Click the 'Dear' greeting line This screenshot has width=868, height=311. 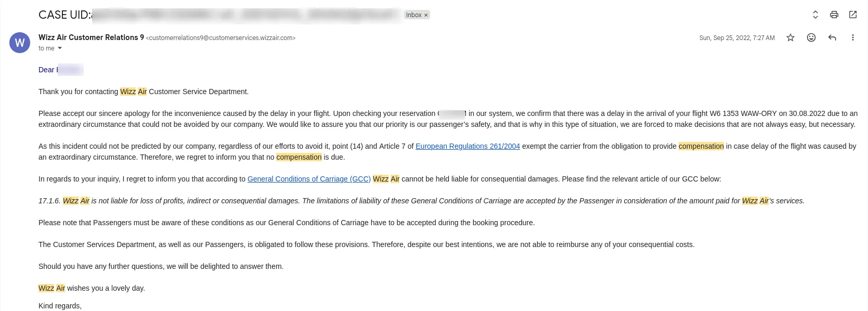[x=47, y=70]
